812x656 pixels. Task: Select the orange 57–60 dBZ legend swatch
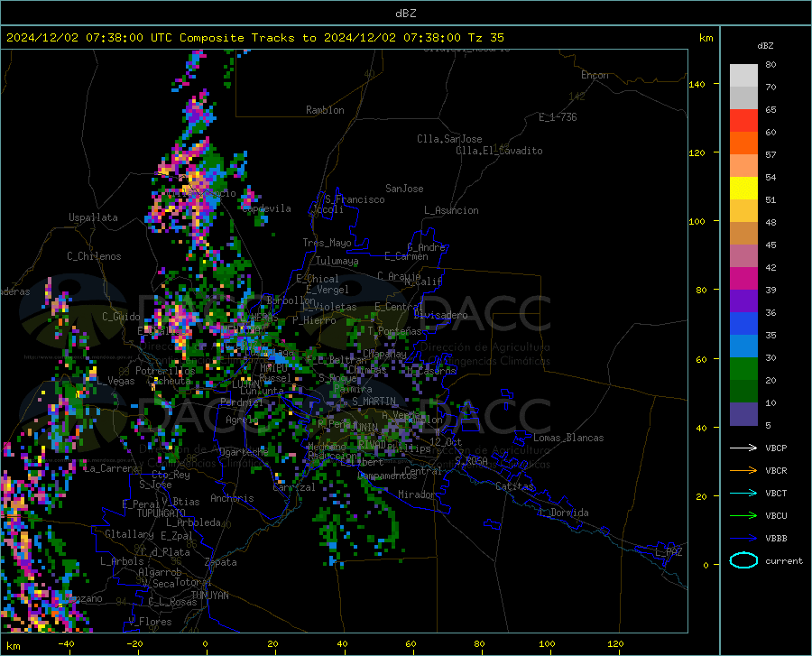[743, 143]
